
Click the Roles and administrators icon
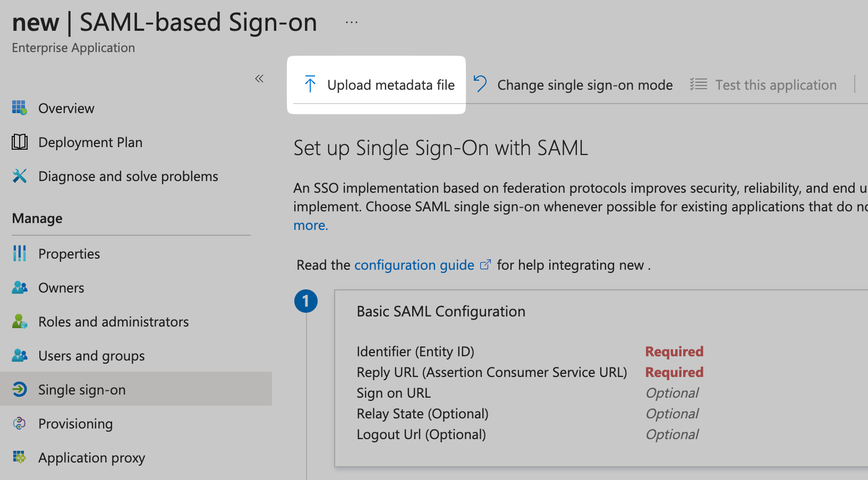(19, 321)
